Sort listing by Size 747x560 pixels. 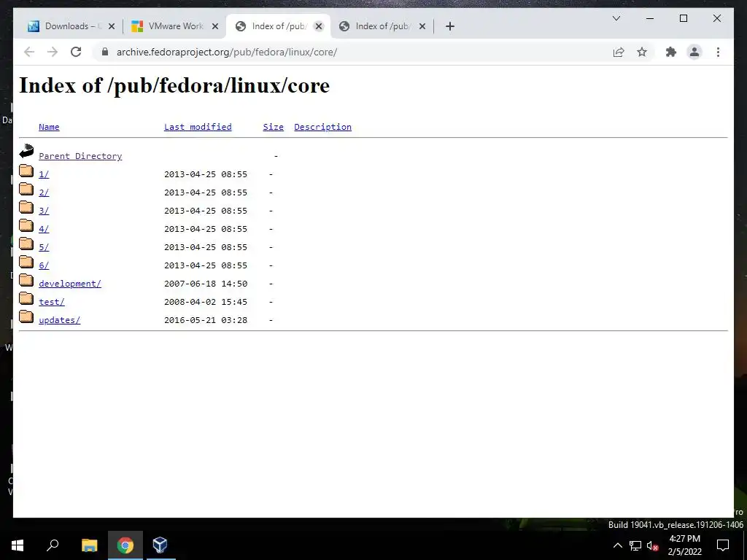[x=273, y=127]
